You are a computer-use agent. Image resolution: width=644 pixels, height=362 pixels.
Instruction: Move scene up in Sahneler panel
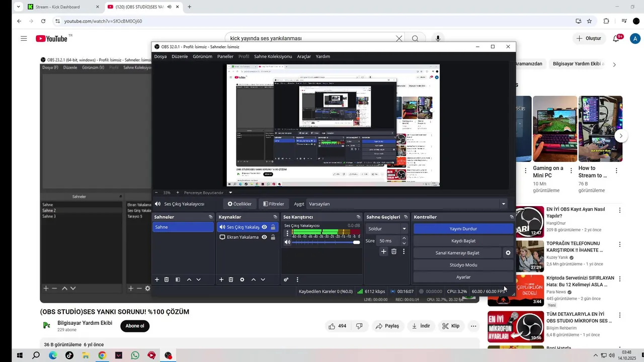pyautogui.click(x=189, y=280)
